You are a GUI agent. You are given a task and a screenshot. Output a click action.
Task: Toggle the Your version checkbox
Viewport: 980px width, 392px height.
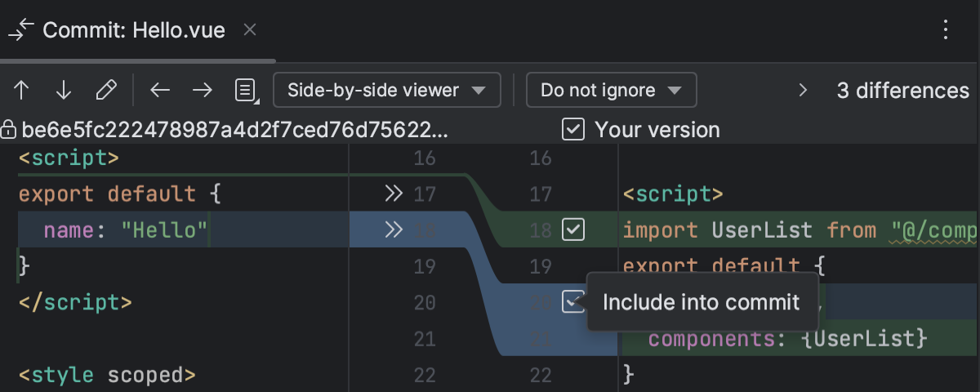573,129
